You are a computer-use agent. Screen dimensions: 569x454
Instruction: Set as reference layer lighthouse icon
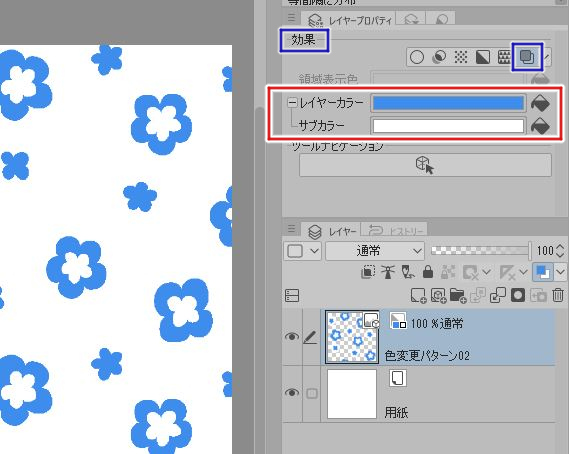[388, 272]
